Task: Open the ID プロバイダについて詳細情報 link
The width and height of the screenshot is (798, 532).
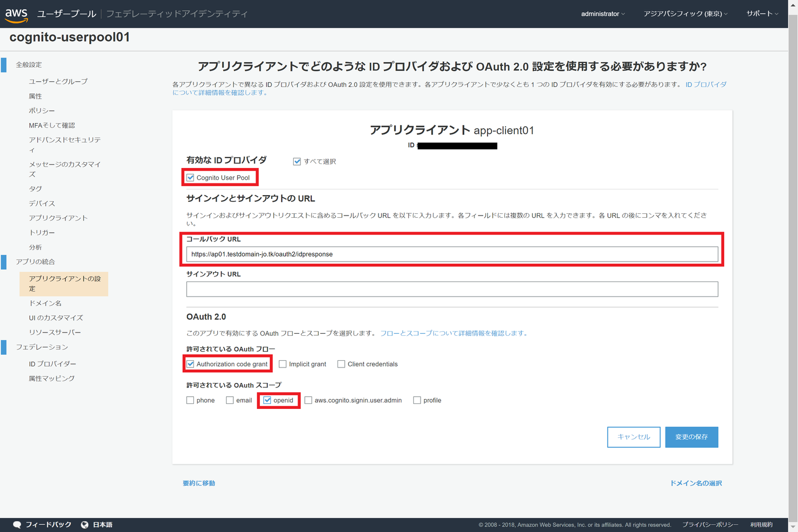Action: click(449, 89)
